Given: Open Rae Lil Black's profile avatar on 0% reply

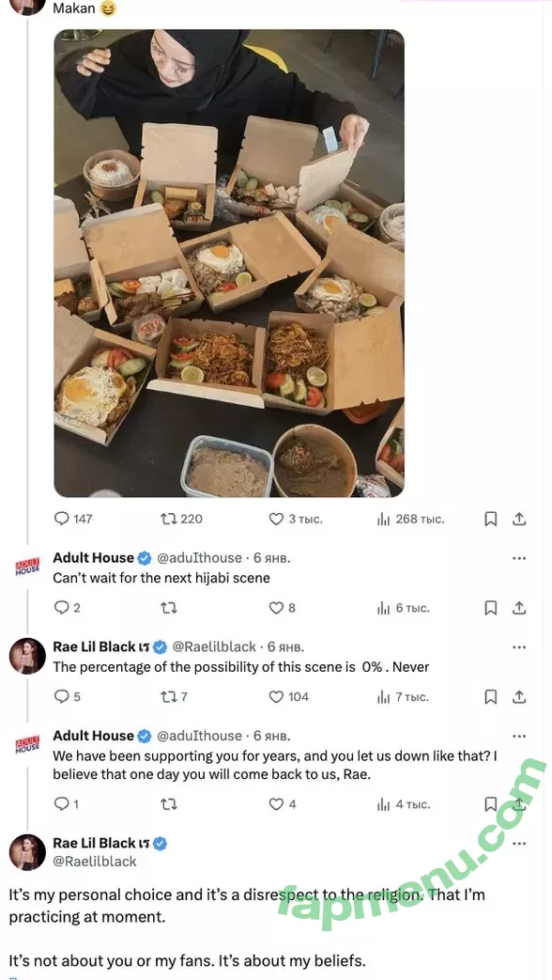Looking at the screenshot, I should point(27,656).
